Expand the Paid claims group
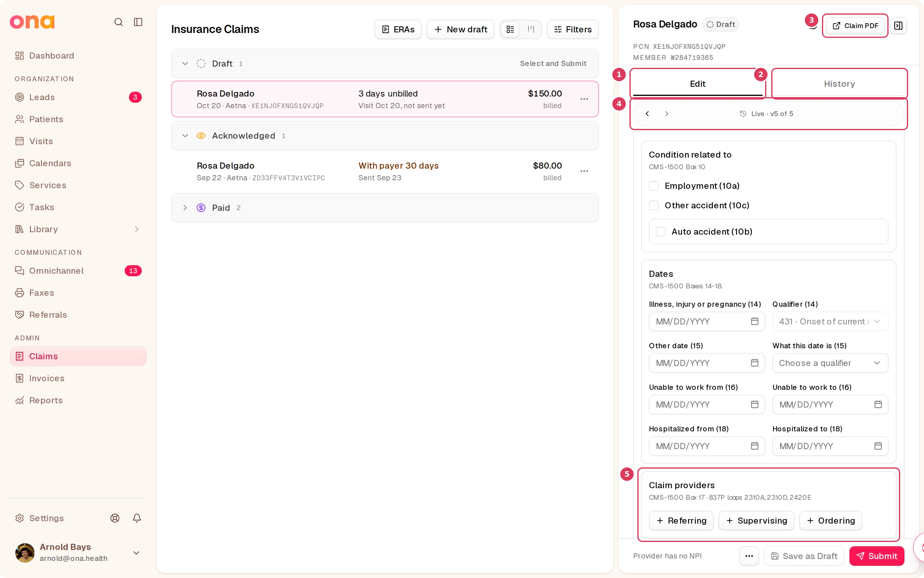Viewport: 924px width, 578px height. coord(185,208)
